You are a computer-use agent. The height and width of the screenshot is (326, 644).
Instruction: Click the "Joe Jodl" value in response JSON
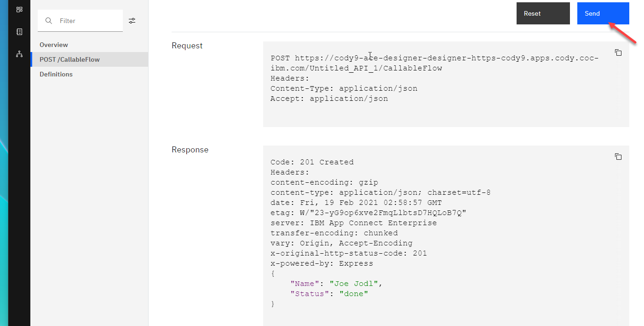[356, 284]
